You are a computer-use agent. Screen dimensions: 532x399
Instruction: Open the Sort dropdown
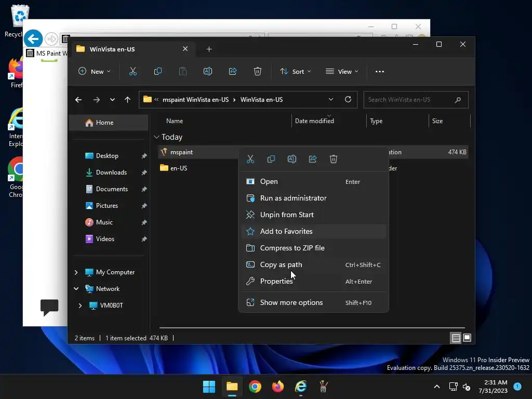click(295, 72)
